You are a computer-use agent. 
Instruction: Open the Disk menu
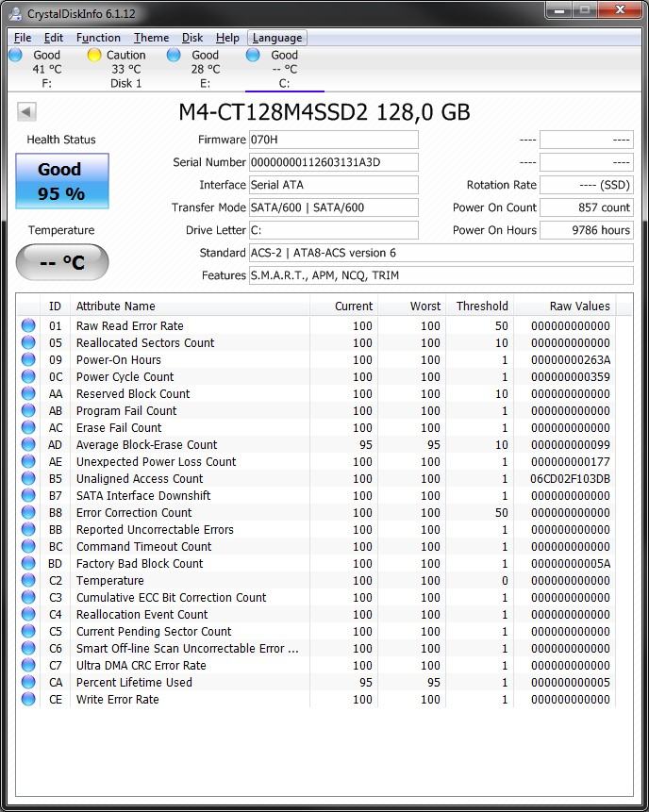(192, 38)
